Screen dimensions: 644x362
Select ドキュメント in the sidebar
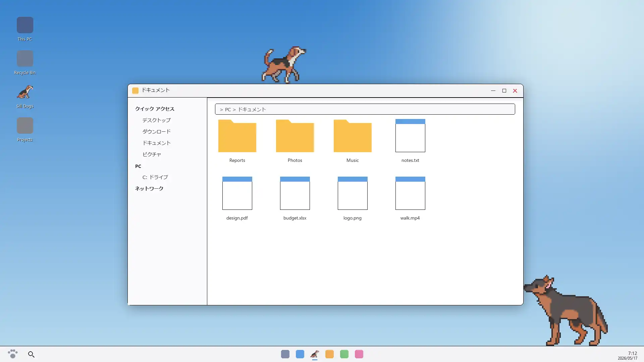point(156,143)
